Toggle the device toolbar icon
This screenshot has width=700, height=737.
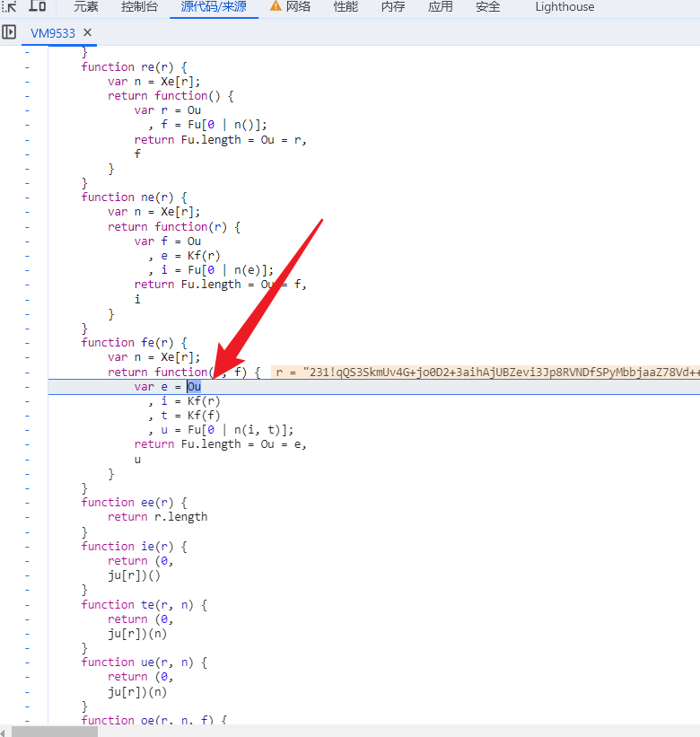[x=38, y=6]
